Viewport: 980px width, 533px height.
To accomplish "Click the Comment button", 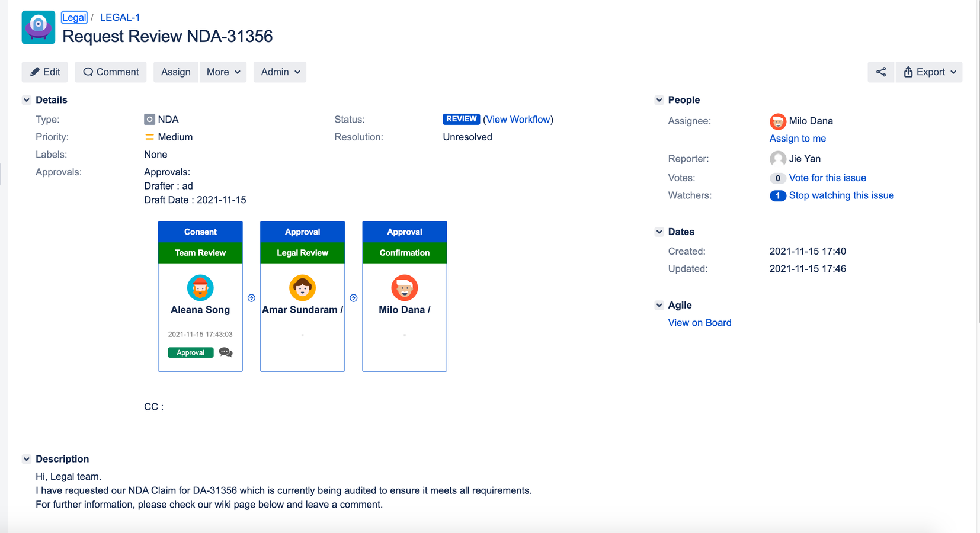I will [111, 72].
